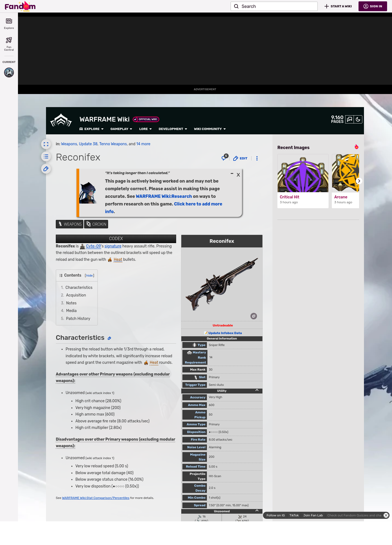The width and height of the screenshot is (392, 545).
Task: Open the current wiki avatar icon
Action: coord(9,72)
